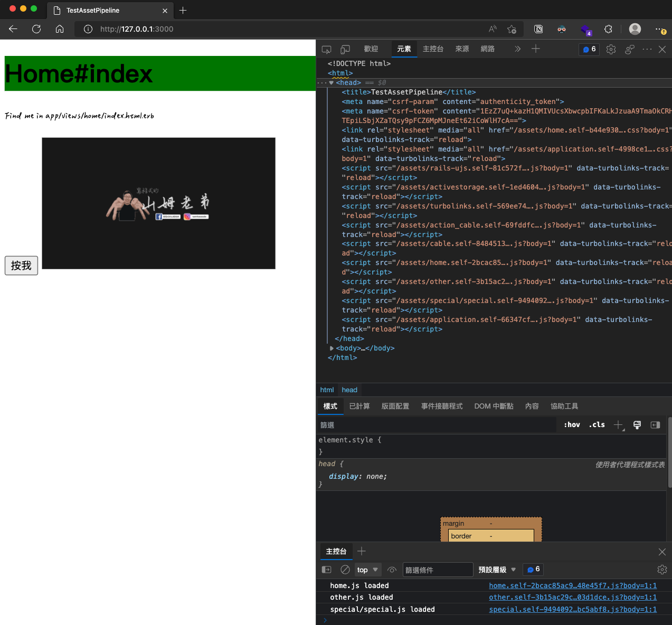
Task: Toggle rendering emulation paintbrush icon
Action: 637,425
